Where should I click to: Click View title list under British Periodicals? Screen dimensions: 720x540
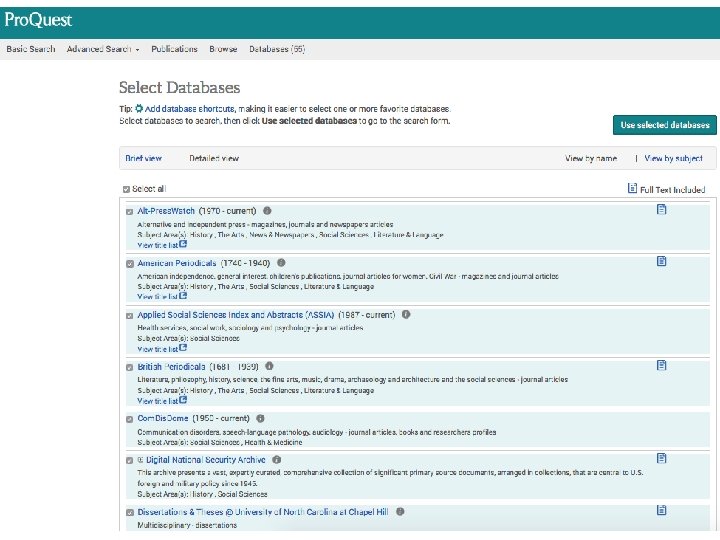pos(158,401)
